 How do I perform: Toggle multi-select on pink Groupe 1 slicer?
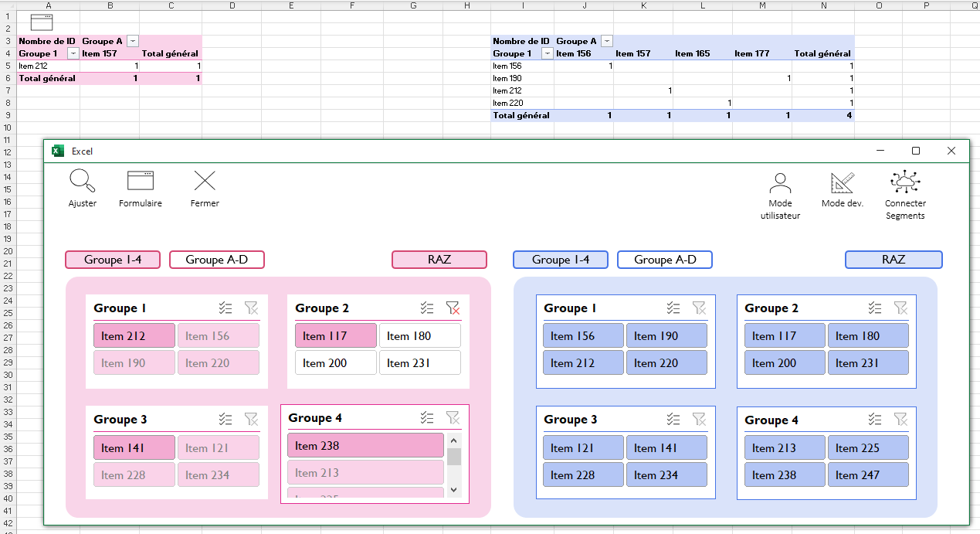226,308
